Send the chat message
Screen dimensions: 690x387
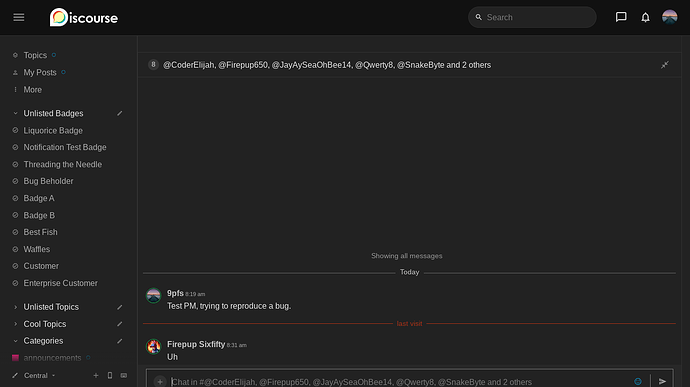point(662,381)
